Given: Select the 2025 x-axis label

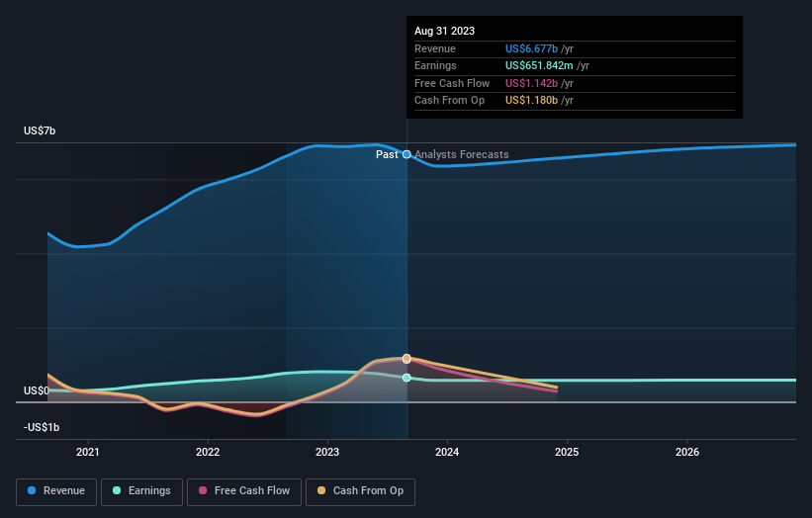Looking at the screenshot, I should click(567, 452).
